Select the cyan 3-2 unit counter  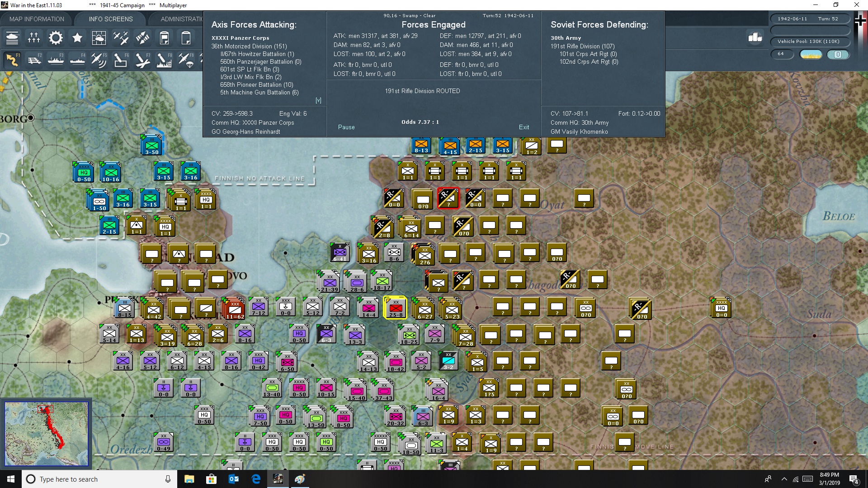pos(448,361)
